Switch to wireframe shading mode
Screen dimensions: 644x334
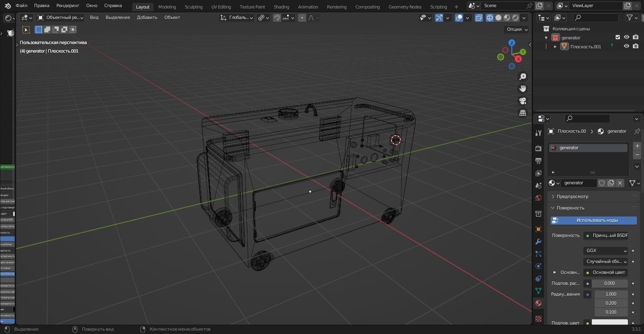pyautogui.click(x=490, y=18)
